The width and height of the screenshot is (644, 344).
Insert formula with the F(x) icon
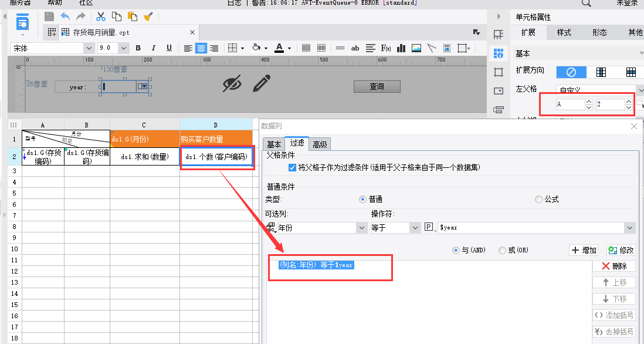tap(386, 48)
